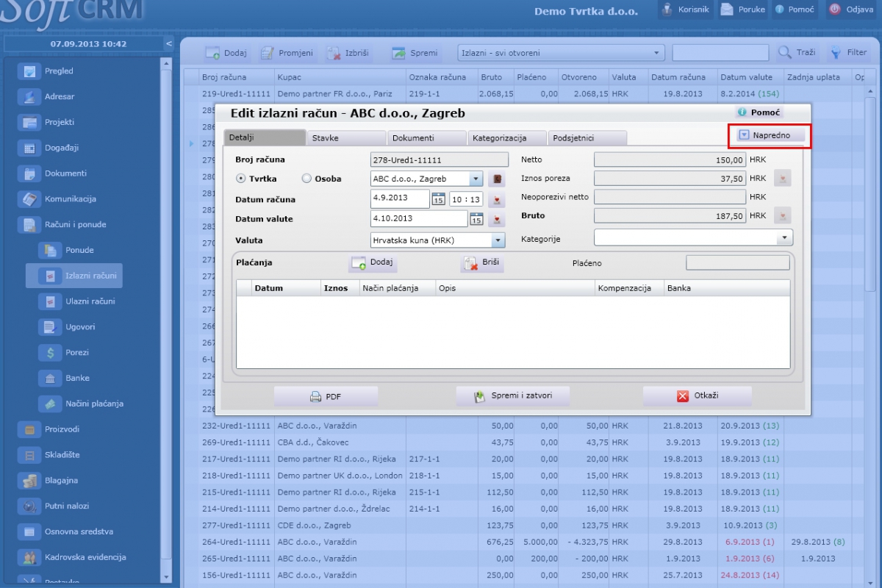Select the Detalji tab
Screen dimensions: 882x588
tap(265, 137)
